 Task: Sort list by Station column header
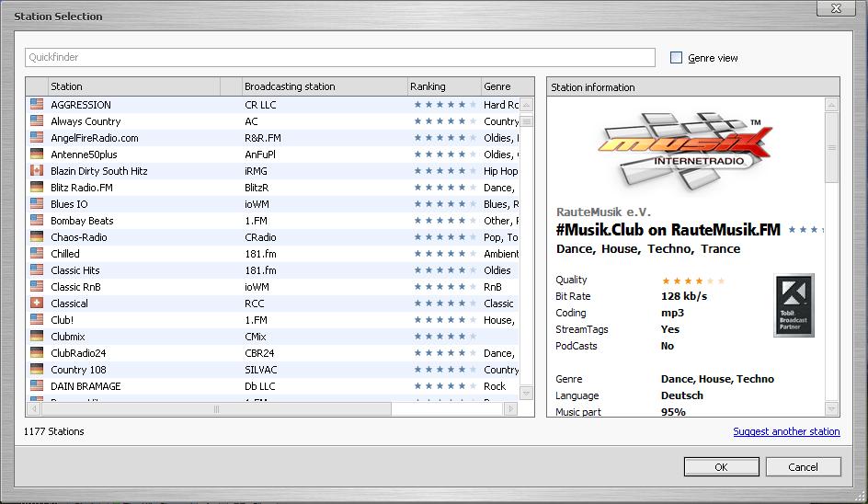(x=134, y=86)
